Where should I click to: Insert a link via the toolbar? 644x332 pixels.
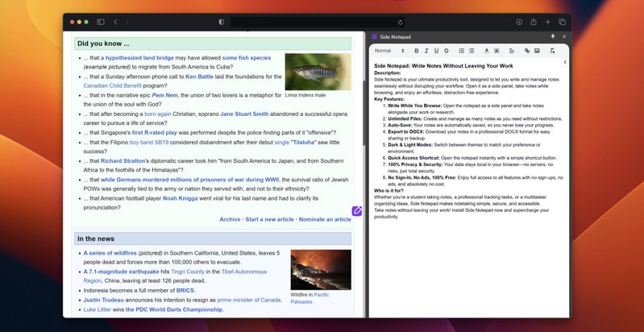coord(527,51)
